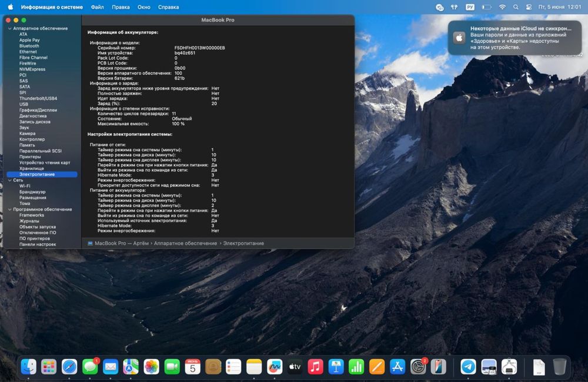This screenshot has width=588, height=382.
Task: Collapse the Аппаратное обеспечение section
Action: (10, 28)
